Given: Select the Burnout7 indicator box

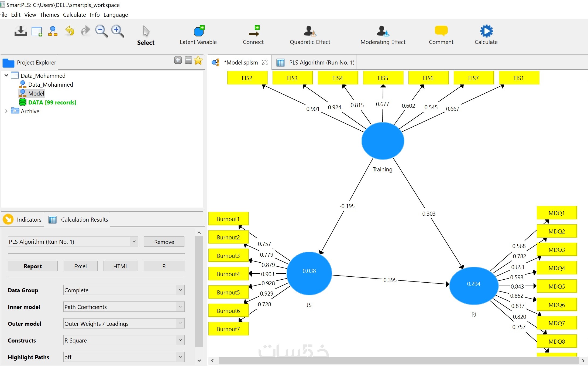Looking at the screenshot, I should tap(228, 329).
